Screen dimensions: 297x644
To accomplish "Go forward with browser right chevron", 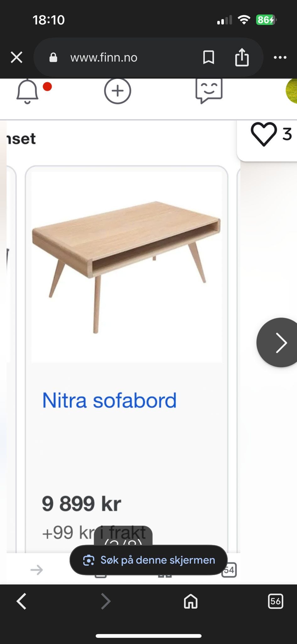I will (x=106, y=601).
